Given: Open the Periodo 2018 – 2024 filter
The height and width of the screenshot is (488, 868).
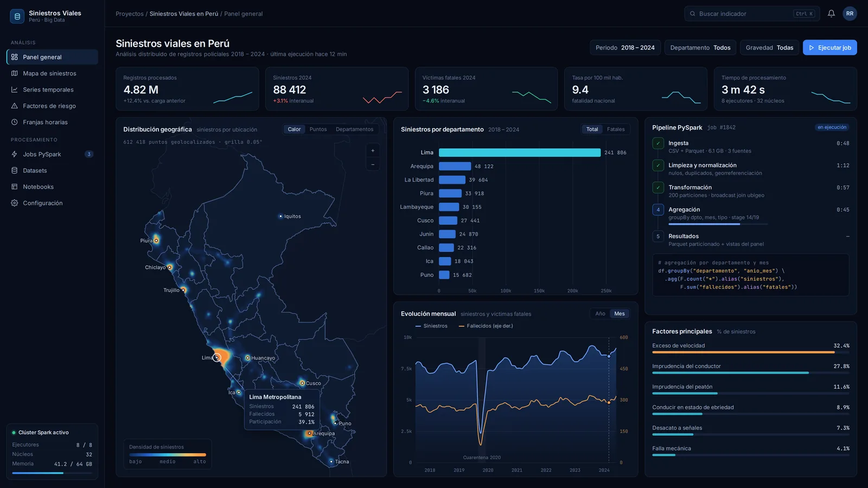Looking at the screenshot, I should [x=625, y=48].
